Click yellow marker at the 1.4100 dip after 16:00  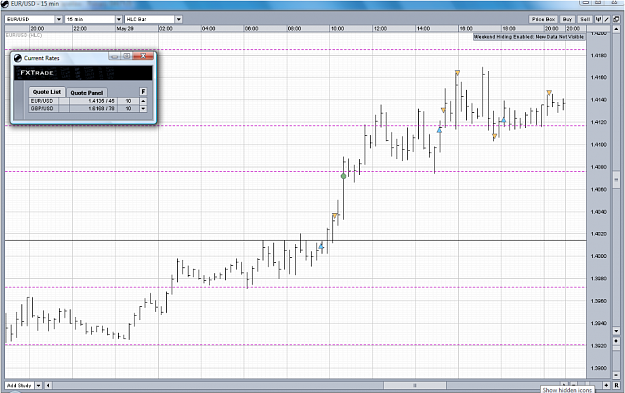tap(494, 136)
